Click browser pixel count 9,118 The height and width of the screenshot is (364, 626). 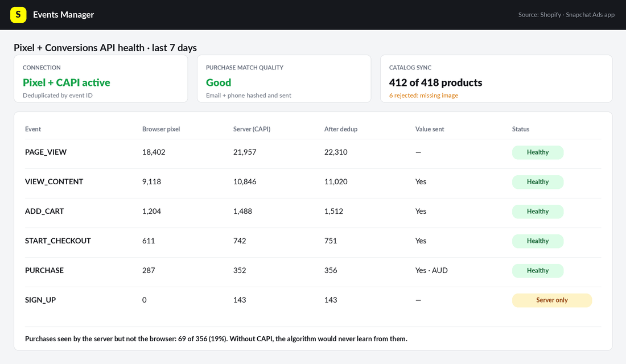click(152, 181)
